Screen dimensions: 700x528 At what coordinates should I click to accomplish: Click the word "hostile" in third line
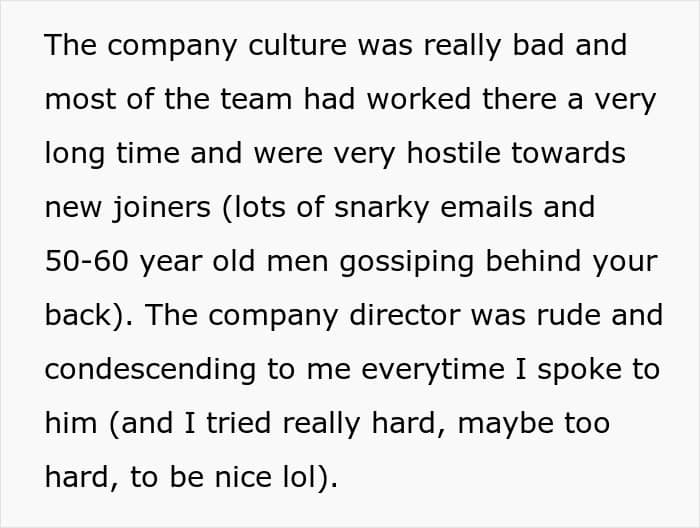click(454, 153)
